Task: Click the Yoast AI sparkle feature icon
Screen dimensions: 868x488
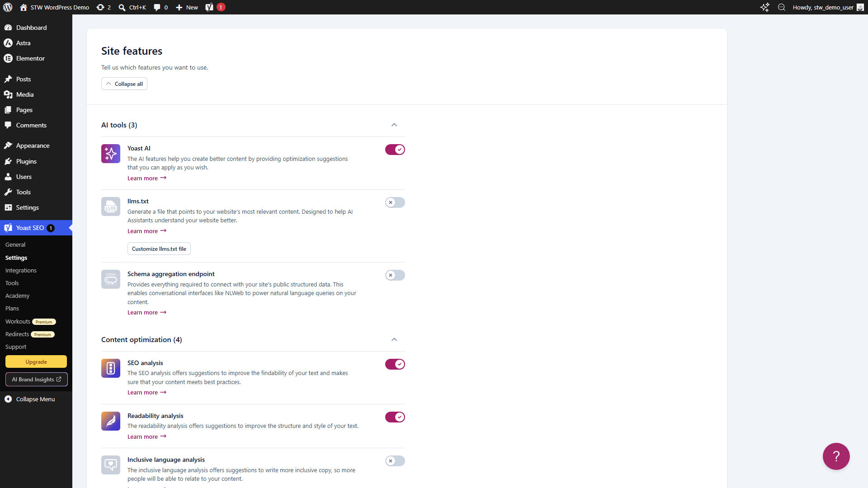Action: (x=111, y=154)
